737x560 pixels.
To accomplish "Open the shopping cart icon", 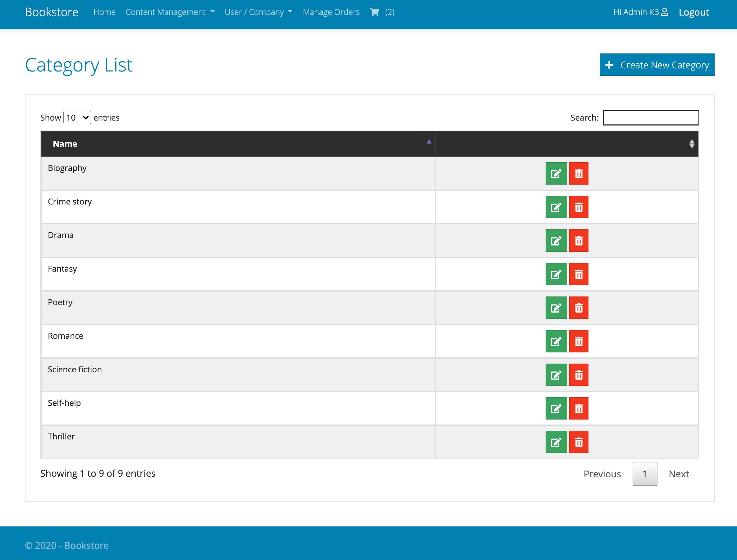I will (374, 12).
